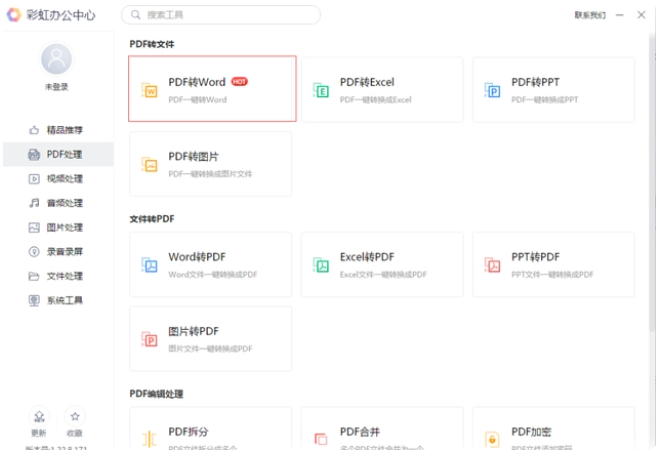Viewport: 656px width, 452px height.
Task: Click the record icon beside 录音录屏
Action: [x=34, y=252]
